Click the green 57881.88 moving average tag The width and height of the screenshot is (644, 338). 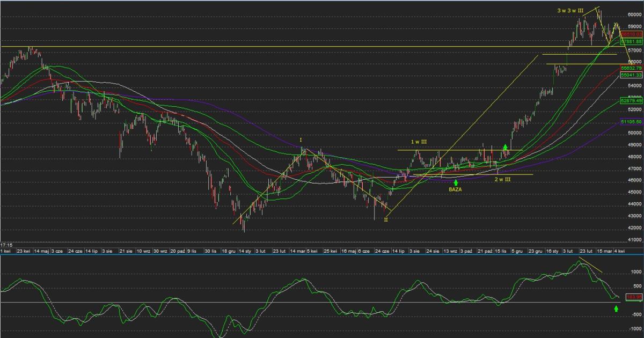pos(631,41)
